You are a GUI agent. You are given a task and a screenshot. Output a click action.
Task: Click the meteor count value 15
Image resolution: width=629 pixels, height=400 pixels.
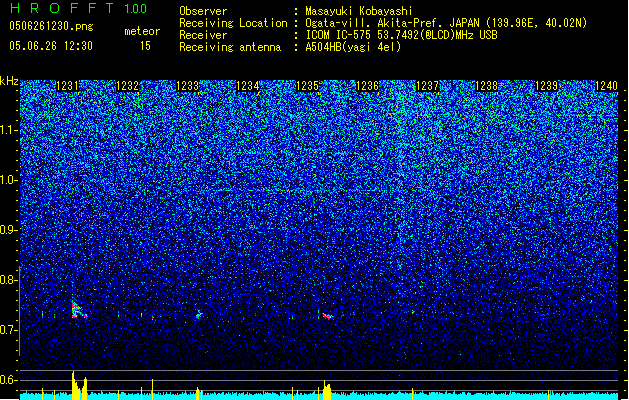point(145,46)
